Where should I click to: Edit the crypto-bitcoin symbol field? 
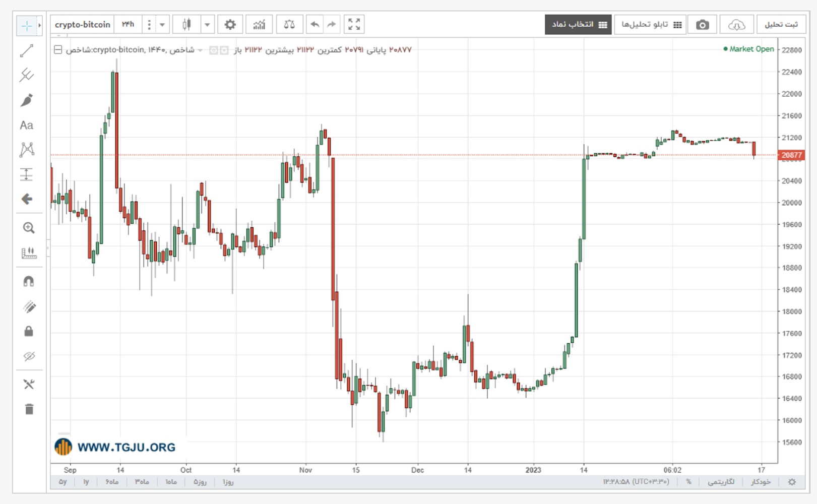83,24
